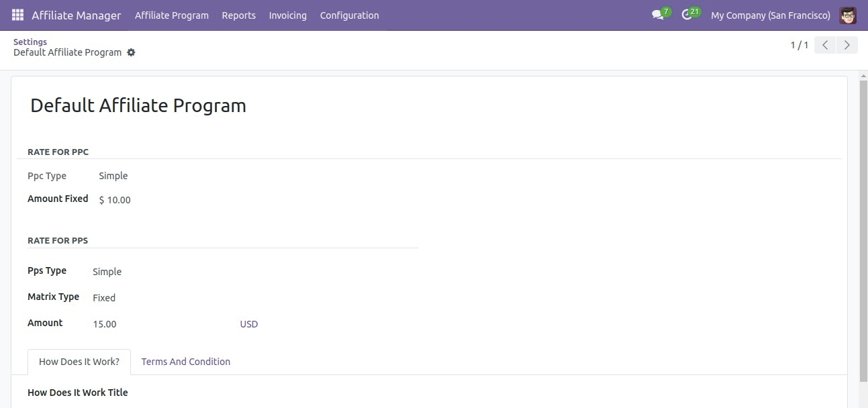Open the Reports menu
This screenshot has width=868, height=408.
coord(239,15)
